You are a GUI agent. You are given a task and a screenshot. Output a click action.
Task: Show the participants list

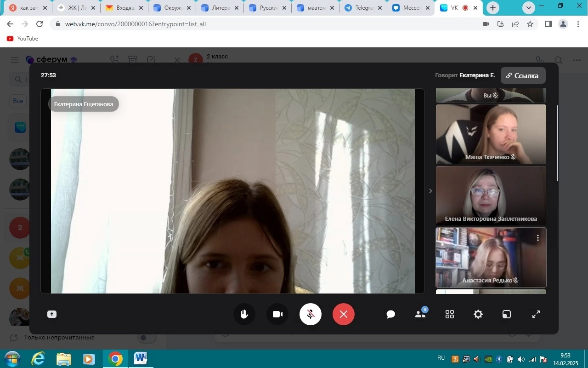click(x=420, y=314)
